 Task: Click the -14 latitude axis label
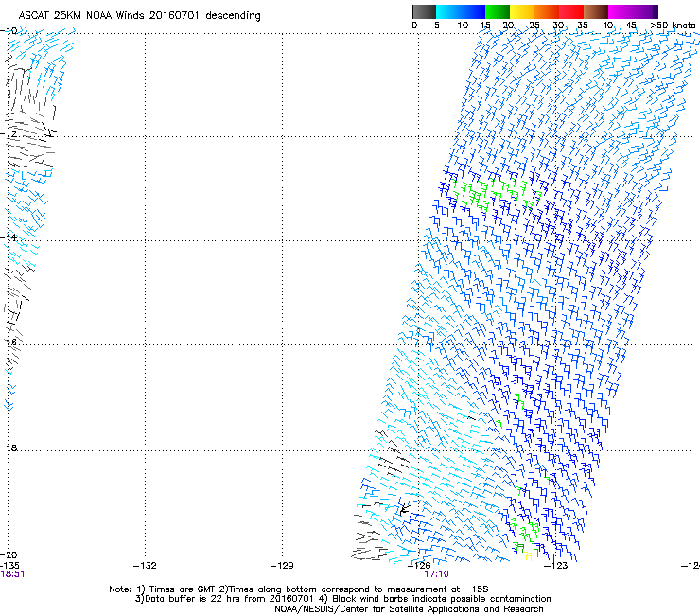click(9, 237)
